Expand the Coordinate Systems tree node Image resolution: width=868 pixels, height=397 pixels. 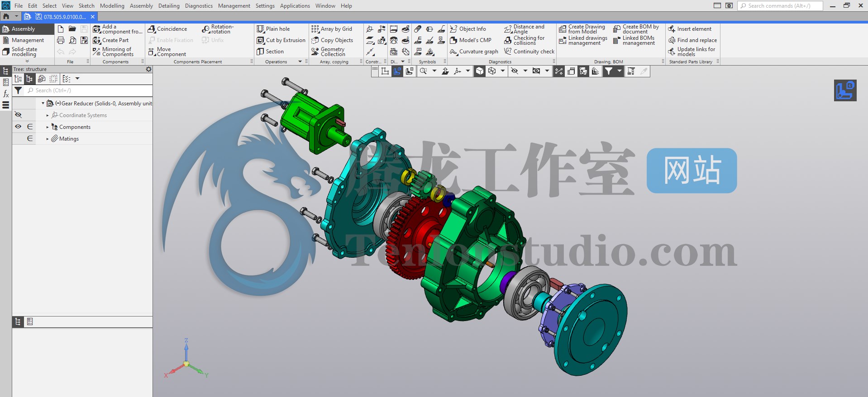(48, 115)
